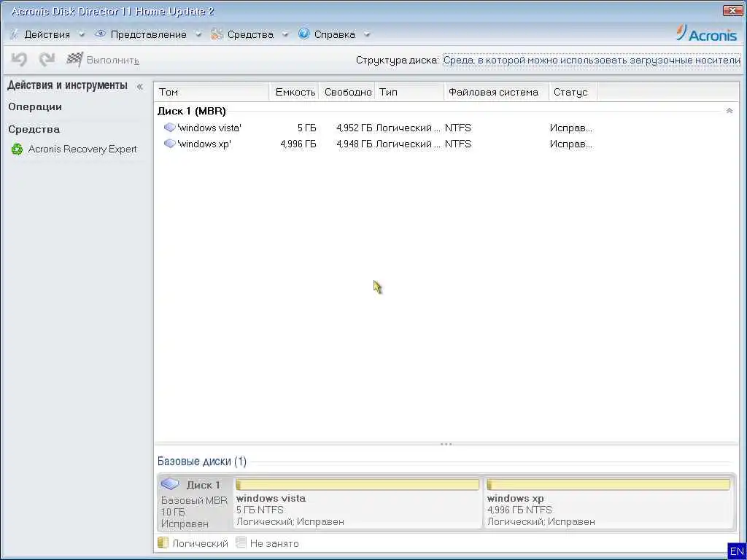Sort by the Статус column header
The image size is (747, 560).
573,92
